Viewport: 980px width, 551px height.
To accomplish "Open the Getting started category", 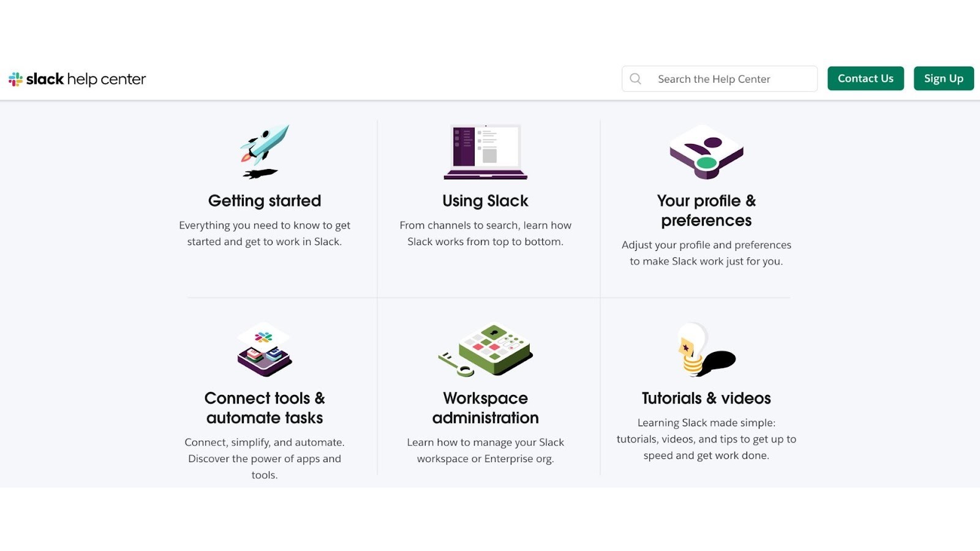I will point(265,200).
